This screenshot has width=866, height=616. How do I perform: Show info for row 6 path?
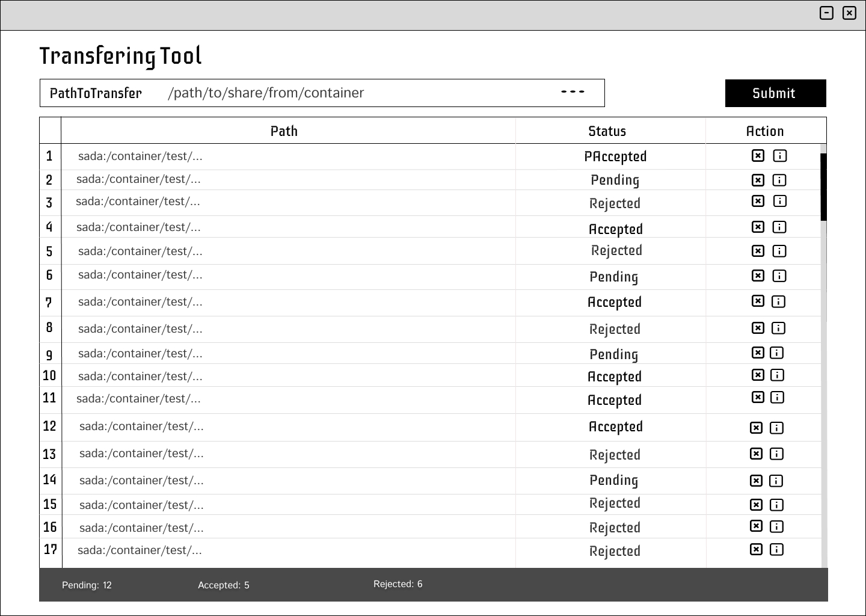click(779, 276)
